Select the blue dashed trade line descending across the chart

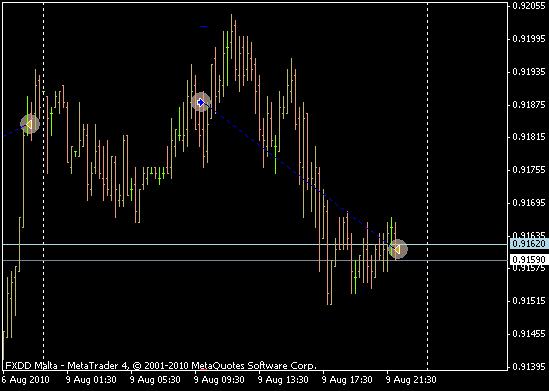tap(299, 176)
